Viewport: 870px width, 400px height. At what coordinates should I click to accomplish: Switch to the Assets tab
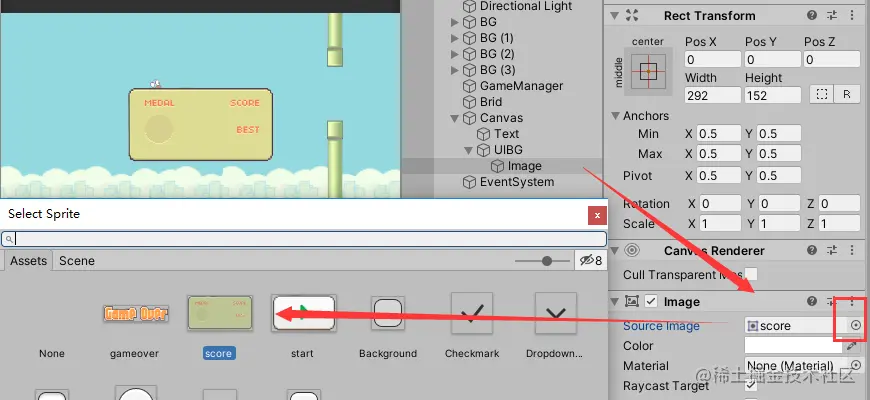28,261
